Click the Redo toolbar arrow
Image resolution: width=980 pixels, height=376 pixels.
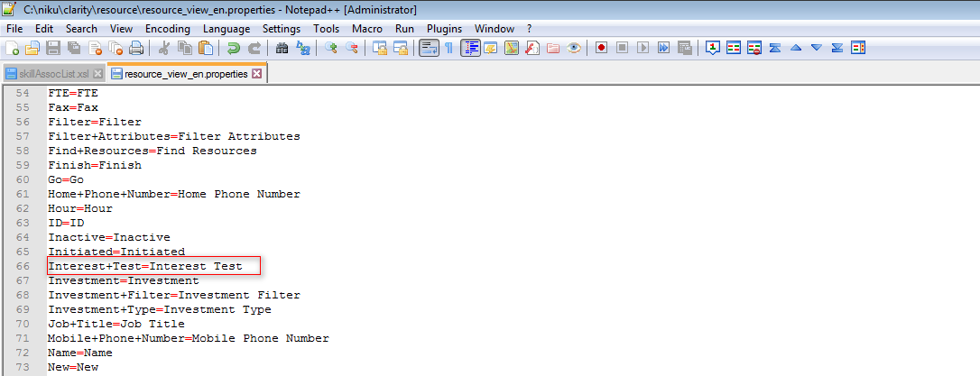254,48
